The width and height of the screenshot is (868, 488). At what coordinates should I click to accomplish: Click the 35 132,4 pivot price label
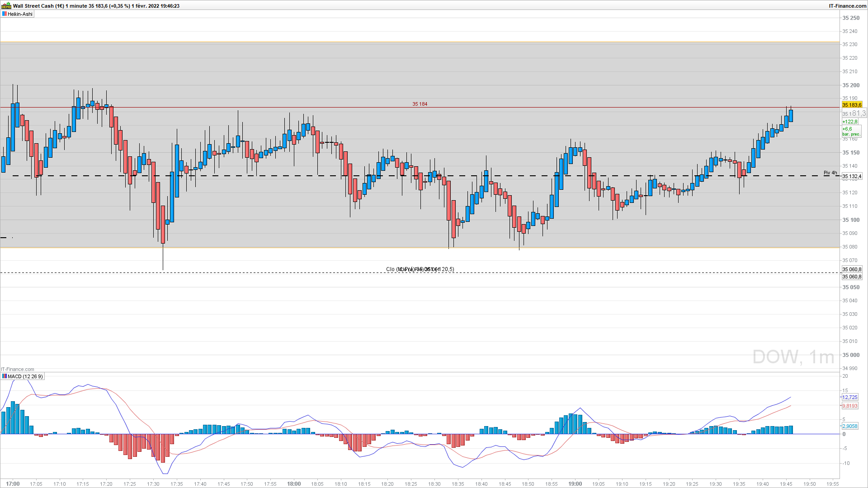[x=852, y=176]
